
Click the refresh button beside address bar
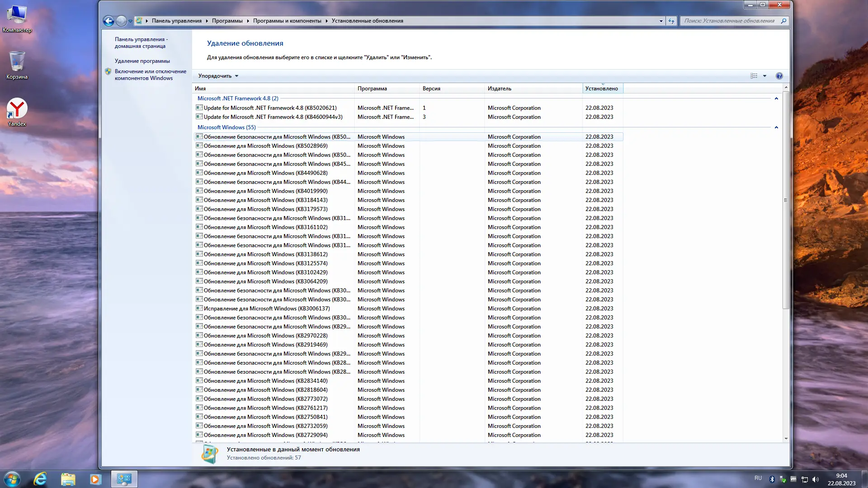671,21
